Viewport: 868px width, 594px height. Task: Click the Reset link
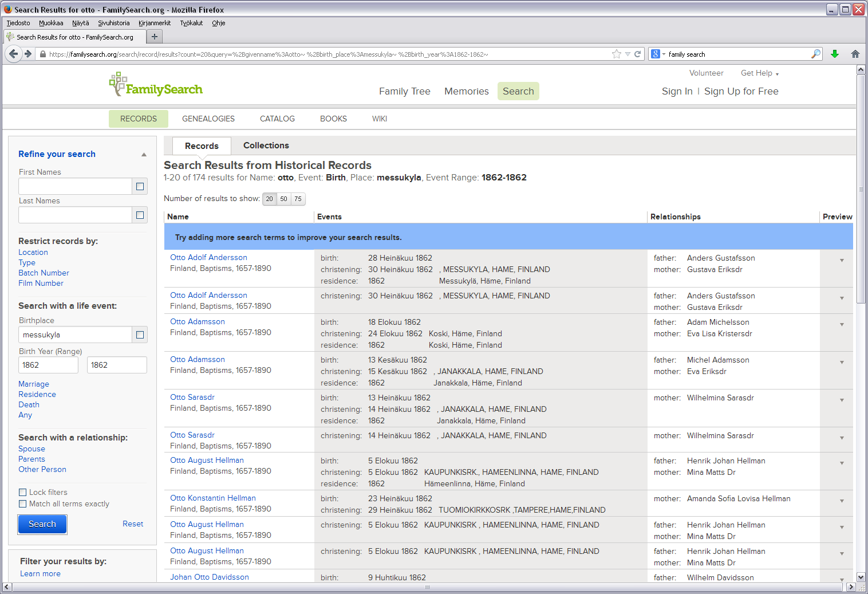[x=133, y=524]
